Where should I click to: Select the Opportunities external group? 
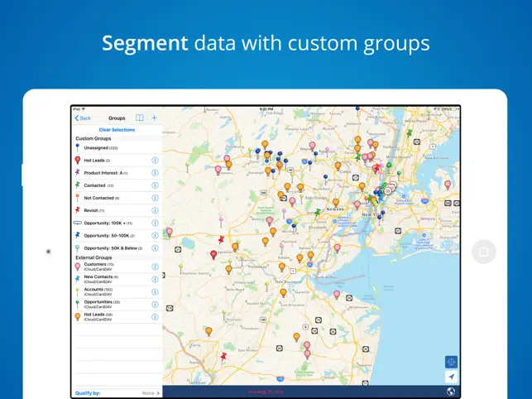[x=117, y=305]
